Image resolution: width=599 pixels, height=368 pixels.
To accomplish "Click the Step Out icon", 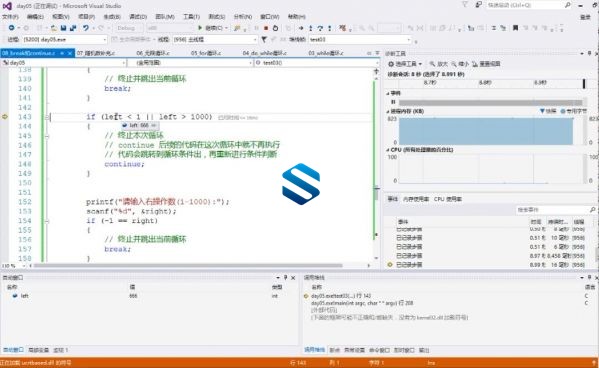I will [330, 28].
